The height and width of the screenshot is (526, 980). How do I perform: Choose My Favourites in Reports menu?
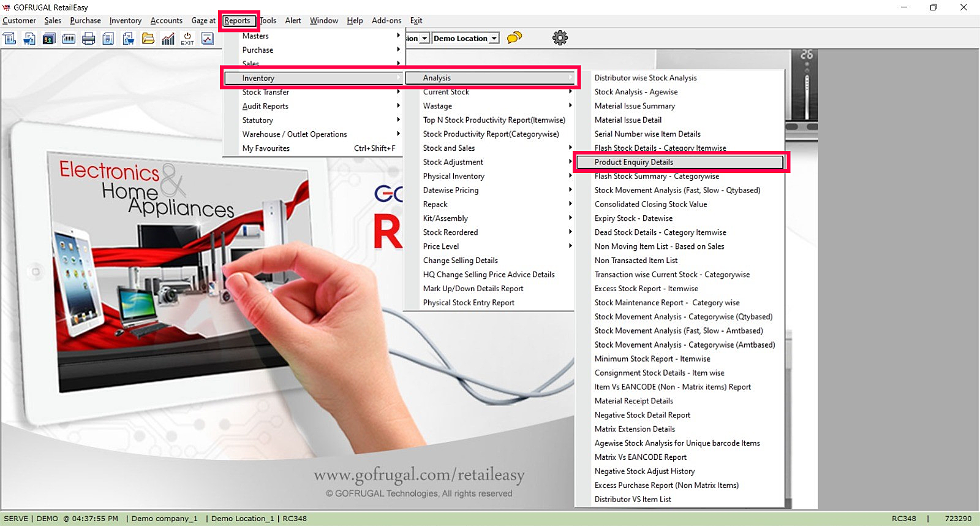(313, 148)
